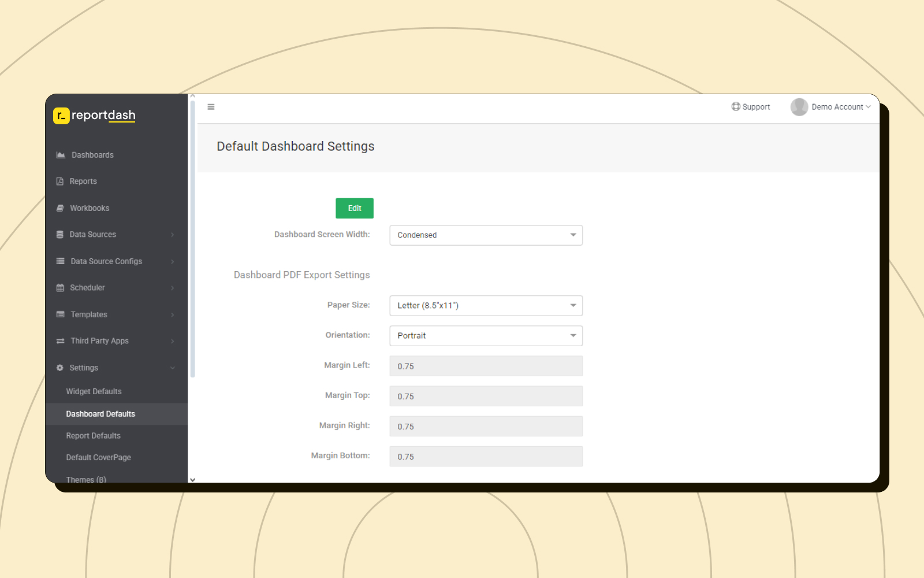This screenshot has width=924, height=578.
Task: Click the Reports document icon
Action: coord(60,181)
